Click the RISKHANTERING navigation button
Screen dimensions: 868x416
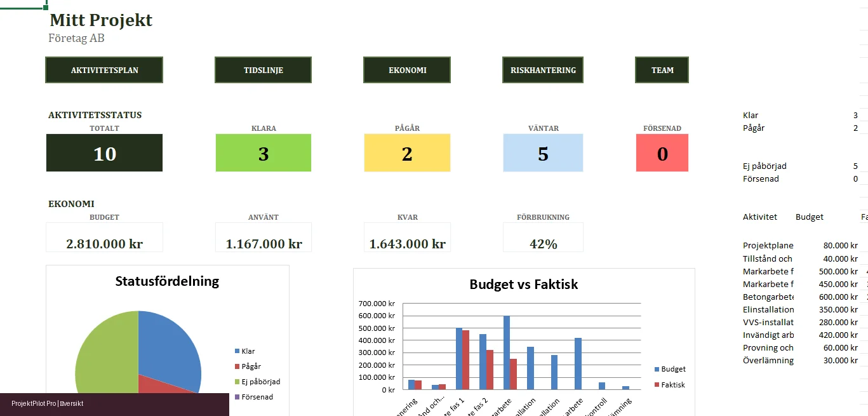(x=543, y=70)
